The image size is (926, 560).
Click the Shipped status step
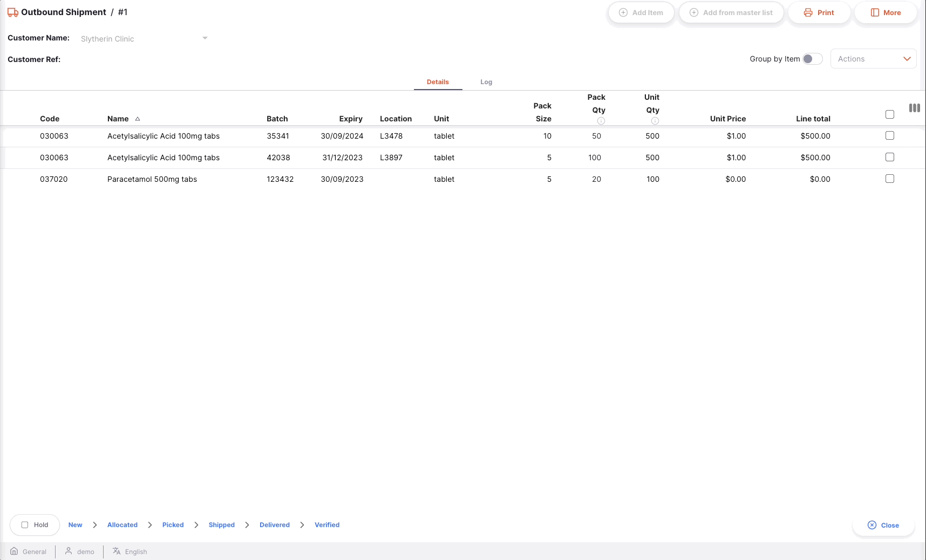click(222, 525)
